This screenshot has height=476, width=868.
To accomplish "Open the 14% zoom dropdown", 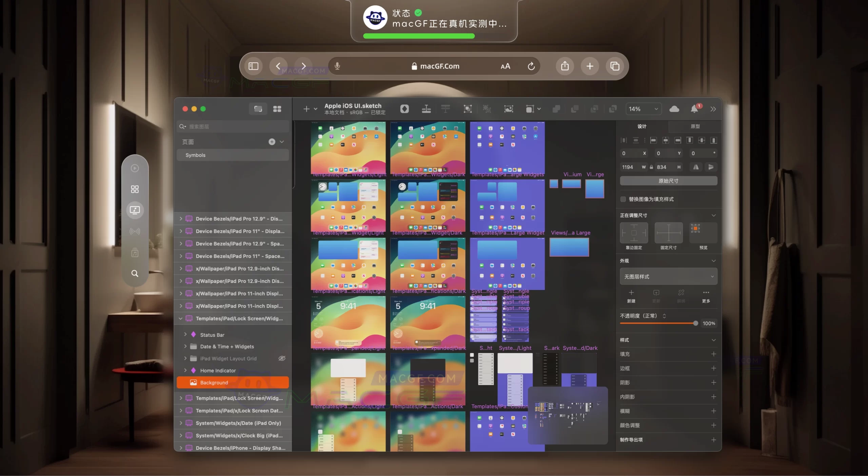I will click(x=643, y=109).
